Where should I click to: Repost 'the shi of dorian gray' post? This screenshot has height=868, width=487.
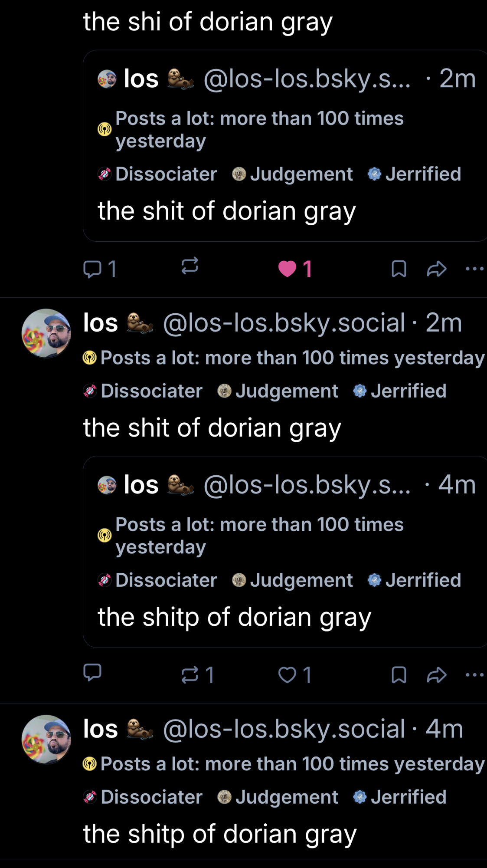(x=190, y=266)
